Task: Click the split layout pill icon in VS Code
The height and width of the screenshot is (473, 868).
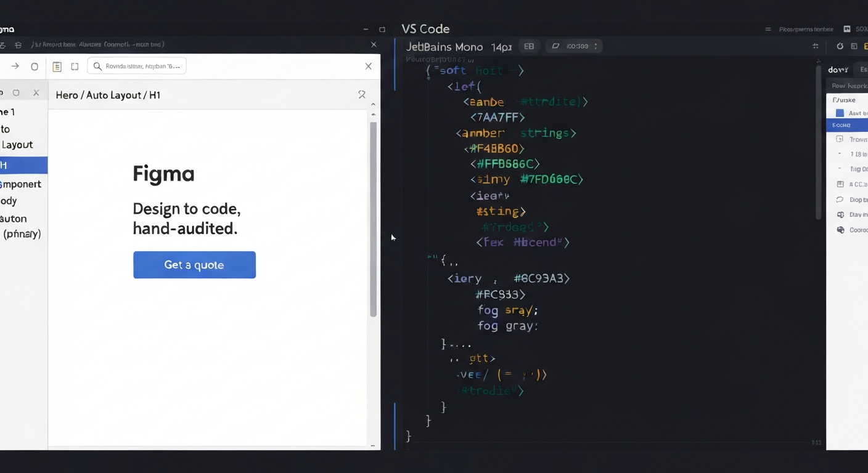Action: click(529, 46)
